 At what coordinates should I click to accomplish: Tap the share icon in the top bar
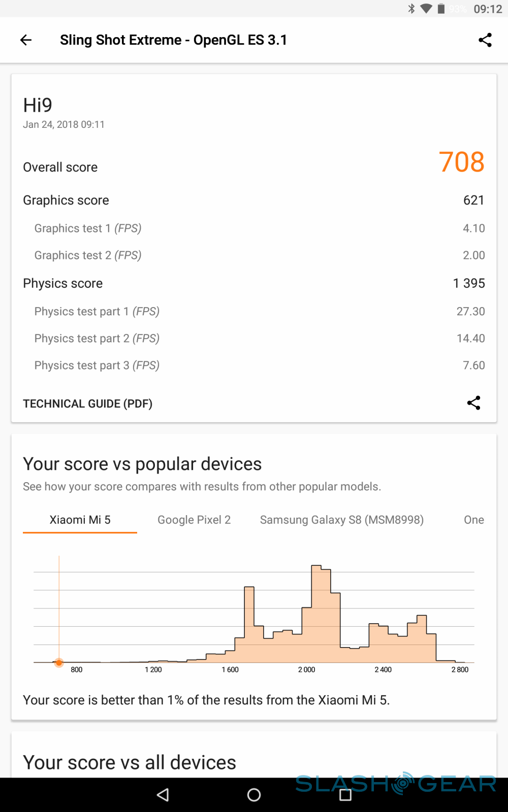click(x=485, y=40)
